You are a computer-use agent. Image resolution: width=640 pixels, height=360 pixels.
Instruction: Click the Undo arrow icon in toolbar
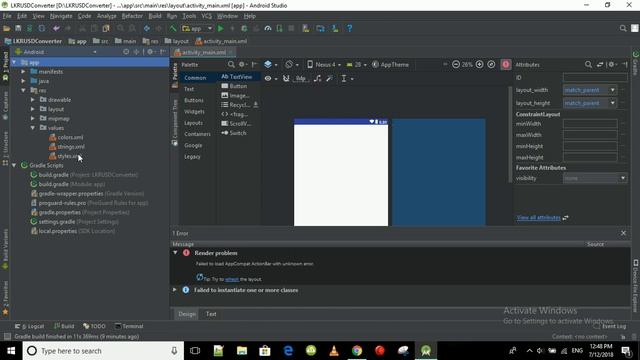tap(56, 29)
